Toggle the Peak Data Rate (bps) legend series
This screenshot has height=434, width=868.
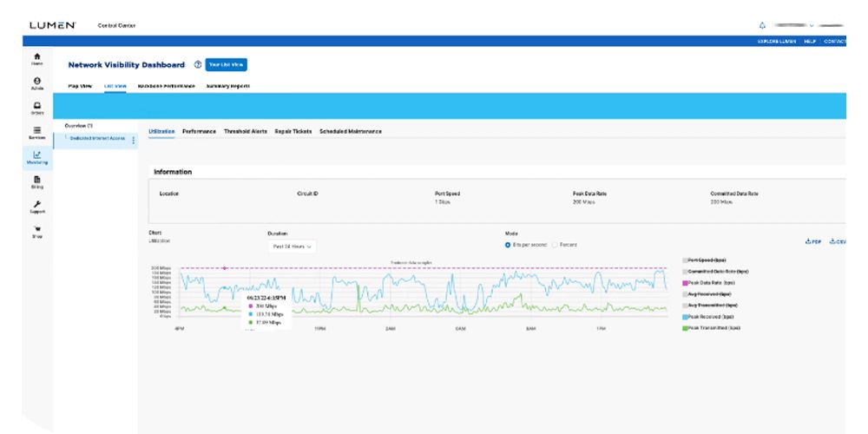coord(708,283)
